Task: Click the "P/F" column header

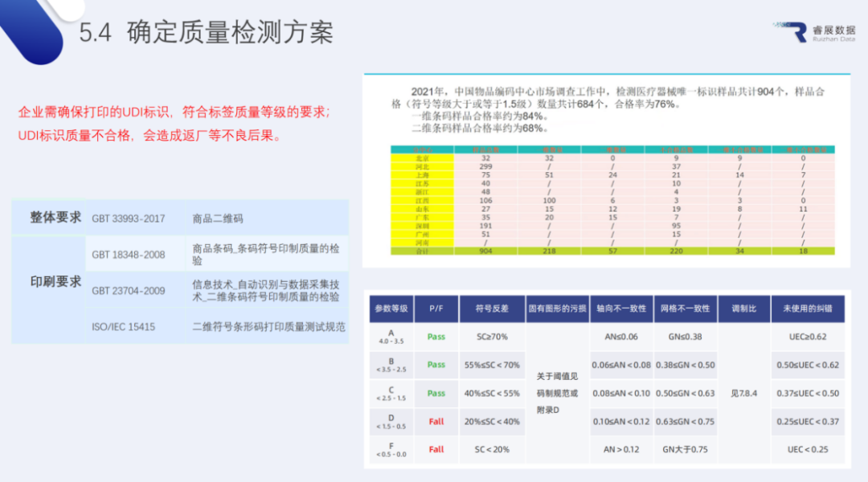Action: pos(436,308)
